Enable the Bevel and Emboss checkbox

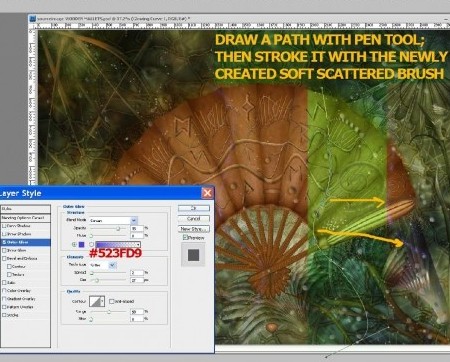pyautogui.click(x=4, y=258)
